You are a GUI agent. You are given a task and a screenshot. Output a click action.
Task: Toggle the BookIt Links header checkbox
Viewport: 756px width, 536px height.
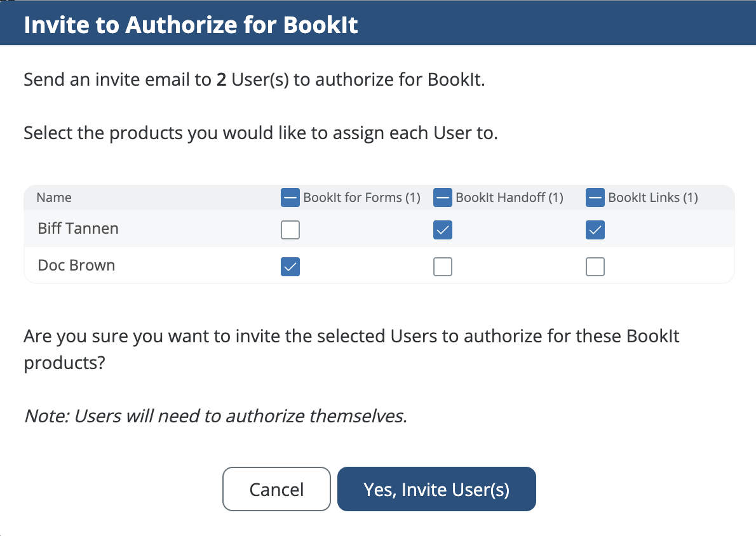pos(595,198)
